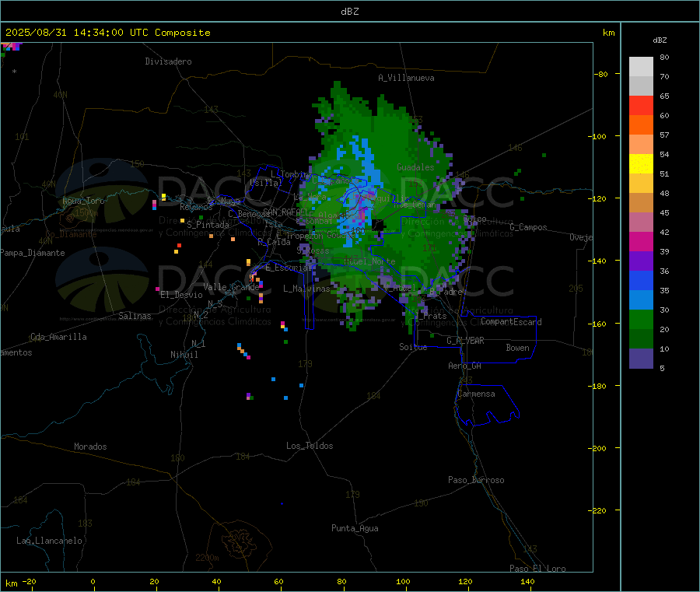Click the Lag.Llancanelo location label

(x=49, y=541)
